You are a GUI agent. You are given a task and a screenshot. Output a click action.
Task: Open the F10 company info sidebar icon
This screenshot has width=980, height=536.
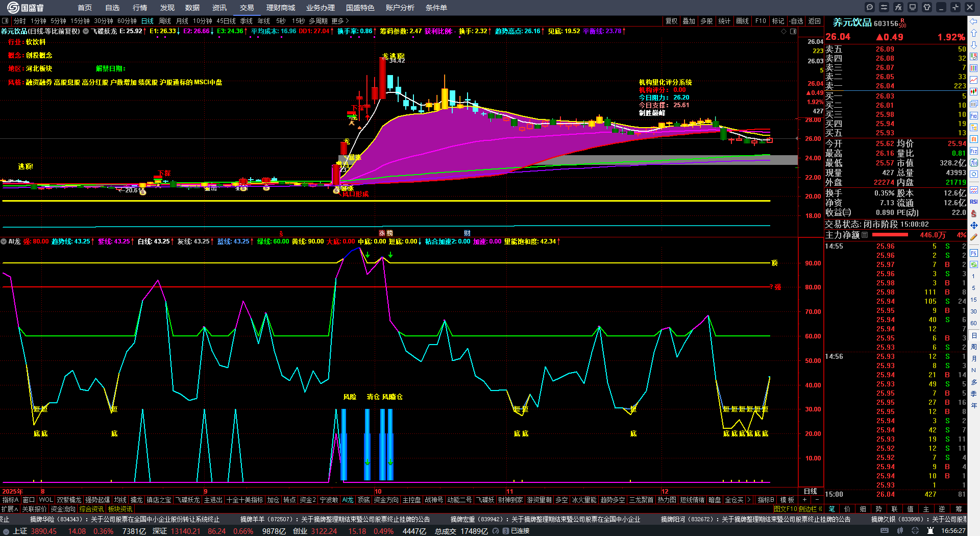click(974, 115)
